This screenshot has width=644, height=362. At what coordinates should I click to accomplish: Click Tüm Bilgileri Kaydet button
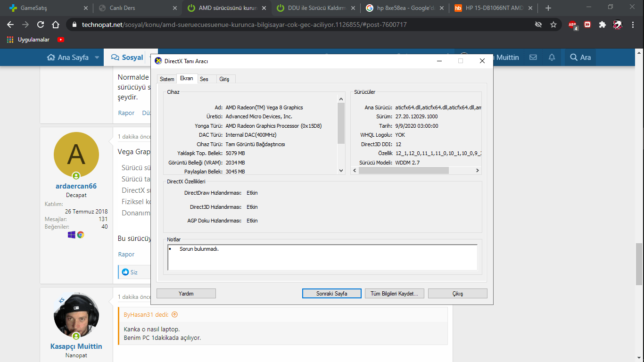point(395,293)
